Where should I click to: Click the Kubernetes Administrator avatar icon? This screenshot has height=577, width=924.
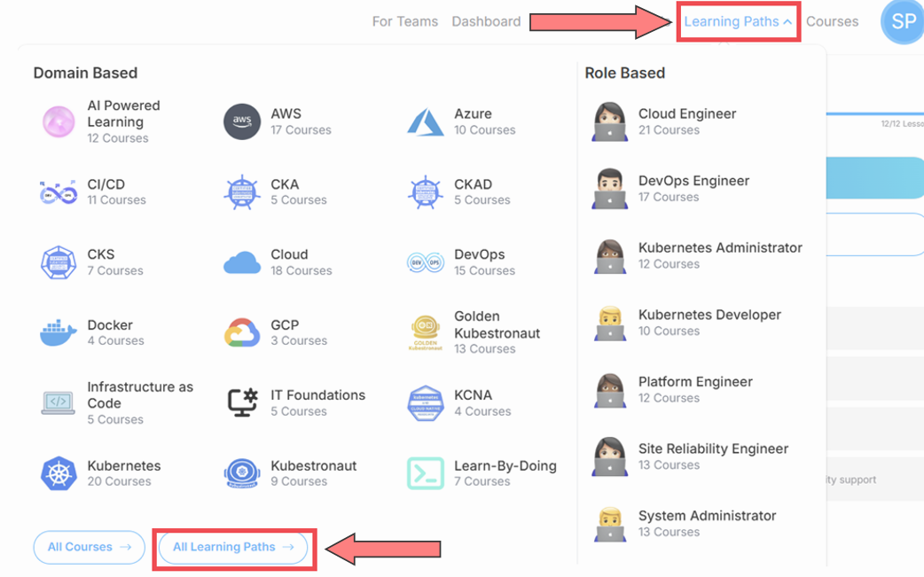tap(609, 255)
